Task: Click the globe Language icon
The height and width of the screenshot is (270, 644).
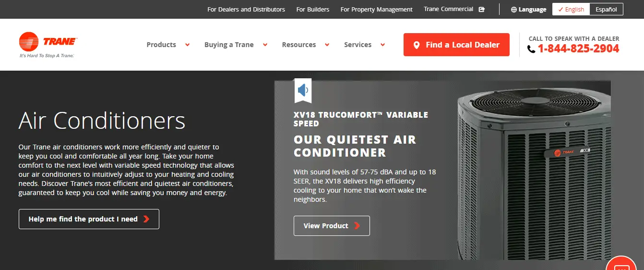Action: click(514, 10)
